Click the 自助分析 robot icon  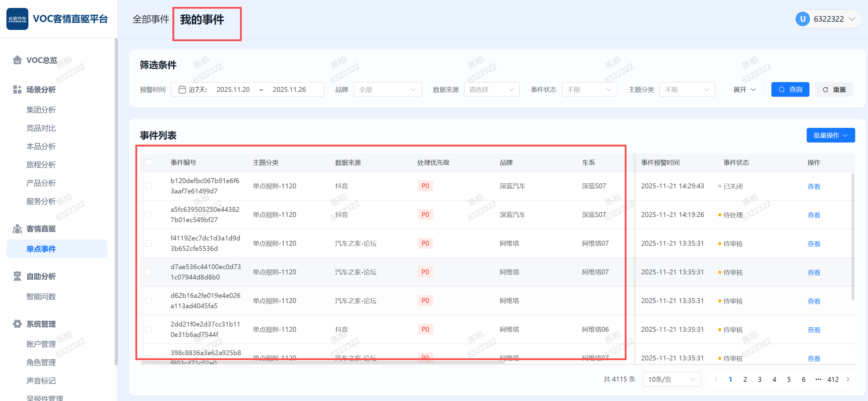click(17, 276)
